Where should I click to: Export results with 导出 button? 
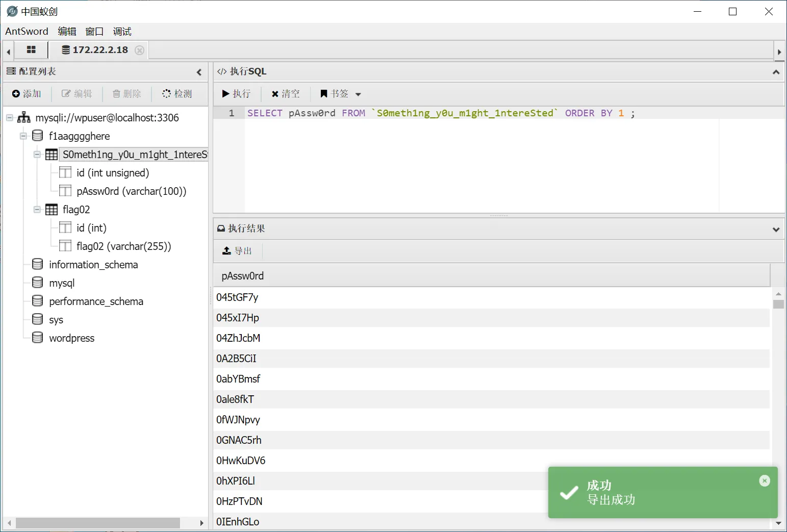tap(237, 251)
